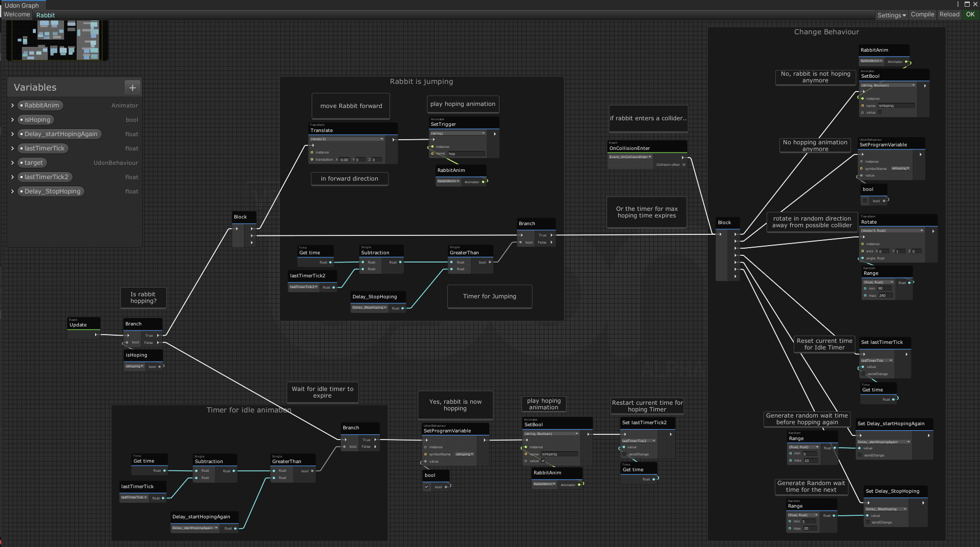Click the green OK status button

970,14
